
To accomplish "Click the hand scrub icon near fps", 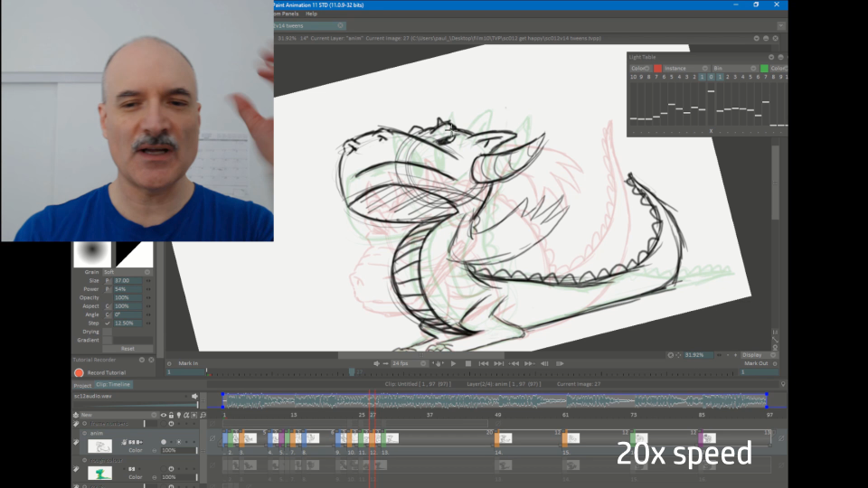I will (438, 363).
